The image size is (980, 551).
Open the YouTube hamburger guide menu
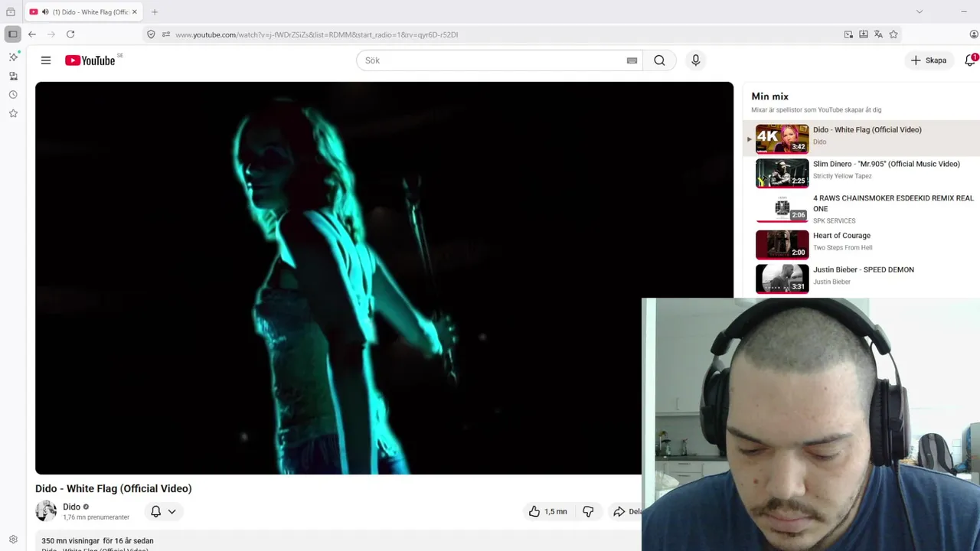coord(46,60)
